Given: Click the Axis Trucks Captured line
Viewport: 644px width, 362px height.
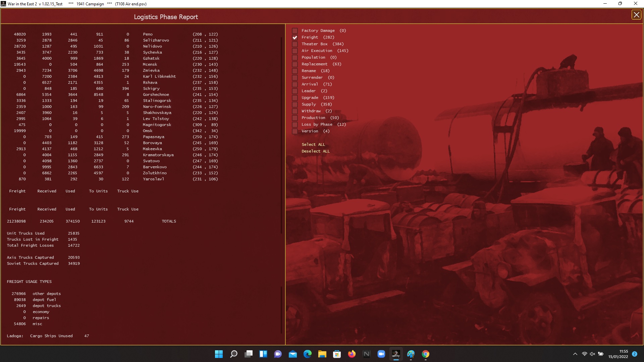Looking at the screenshot, I should (43, 257).
